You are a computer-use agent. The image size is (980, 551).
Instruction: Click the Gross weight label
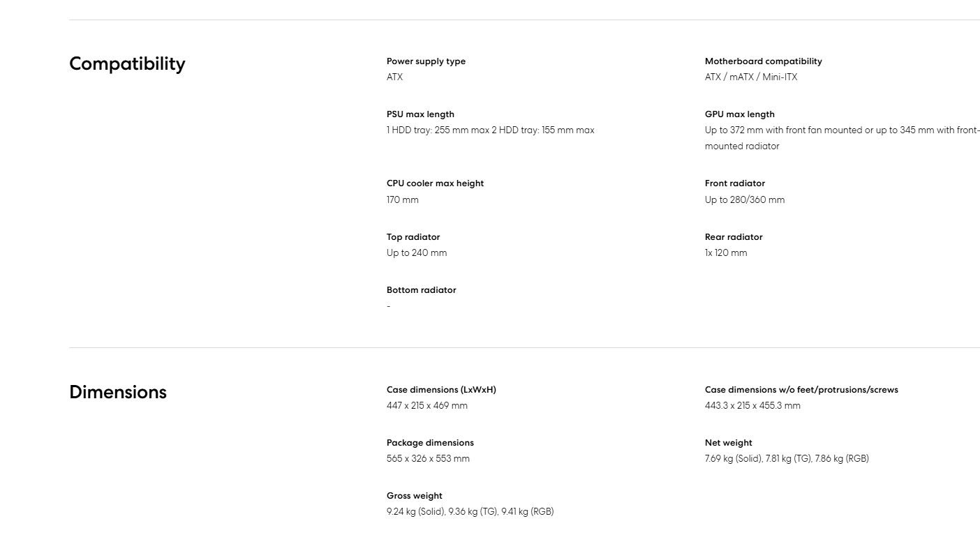(414, 496)
